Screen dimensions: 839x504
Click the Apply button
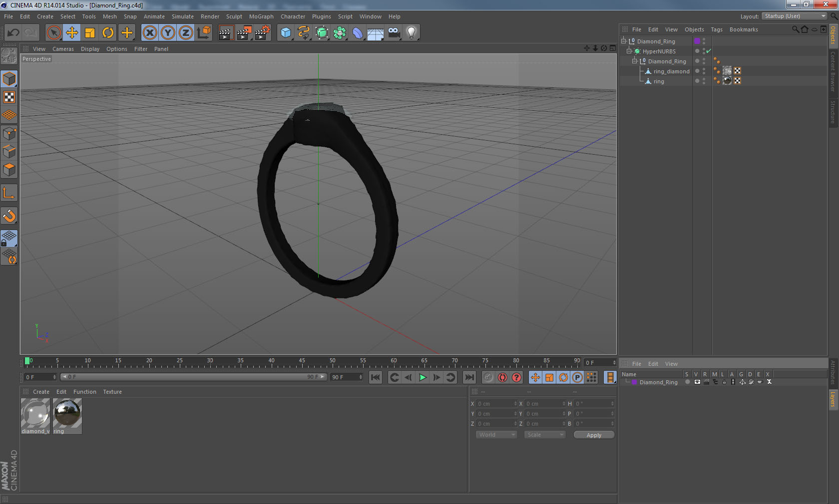(594, 435)
